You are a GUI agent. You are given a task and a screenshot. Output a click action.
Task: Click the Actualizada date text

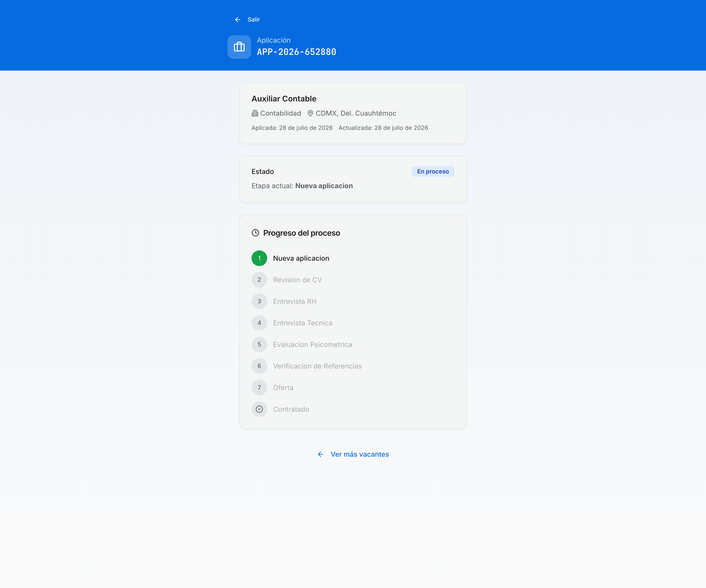tap(383, 128)
